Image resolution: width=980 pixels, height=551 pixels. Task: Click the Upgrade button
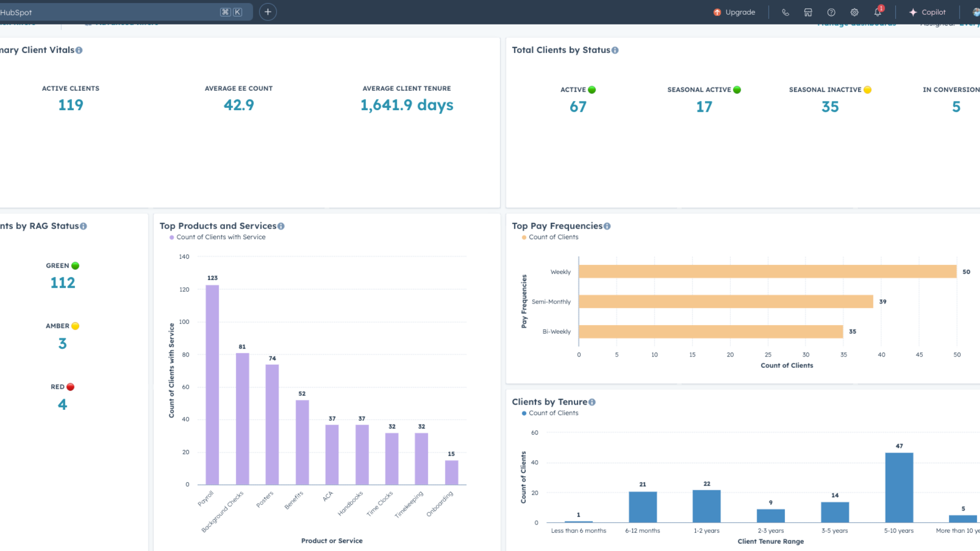pos(734,12)
